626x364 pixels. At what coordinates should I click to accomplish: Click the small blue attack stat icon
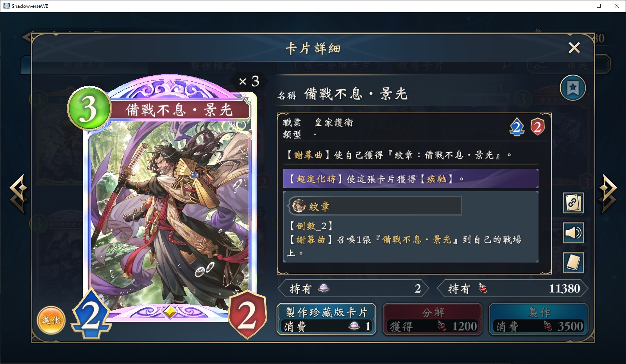point(517,127)
